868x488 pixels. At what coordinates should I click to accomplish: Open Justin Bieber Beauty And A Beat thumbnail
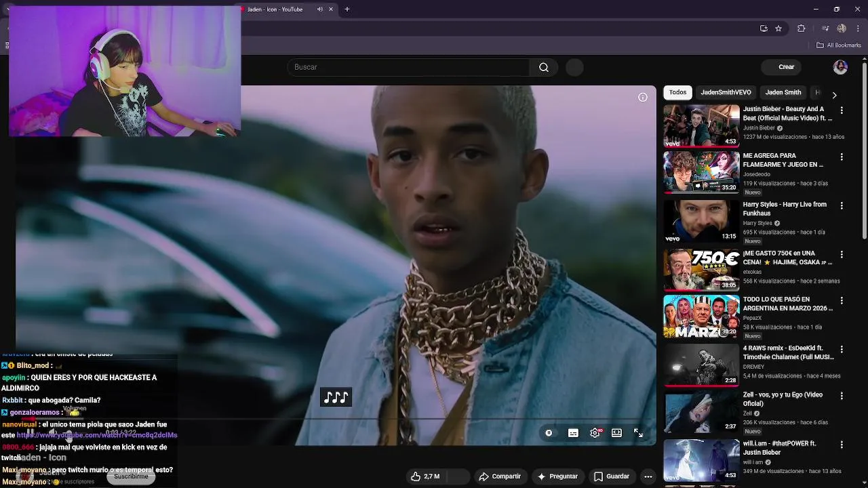pyautogui.click(x=701, y=125)
